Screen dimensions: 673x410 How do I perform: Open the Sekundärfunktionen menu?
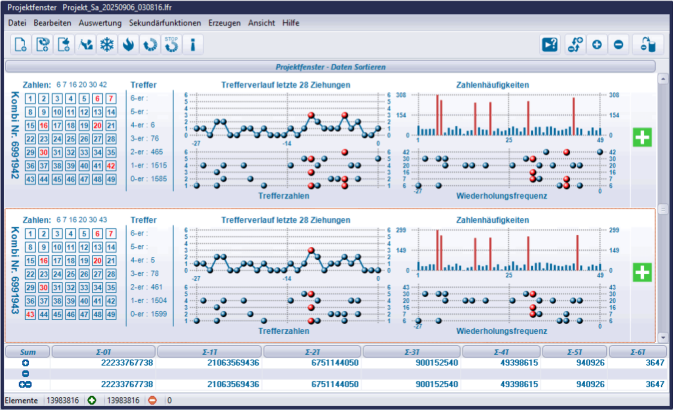[165, 23]
